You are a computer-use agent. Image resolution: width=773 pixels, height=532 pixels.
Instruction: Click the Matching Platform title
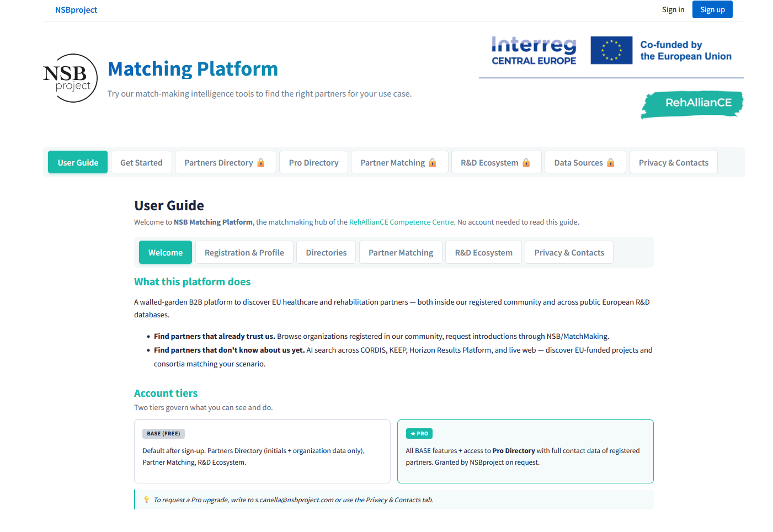[x=193, y=69]
